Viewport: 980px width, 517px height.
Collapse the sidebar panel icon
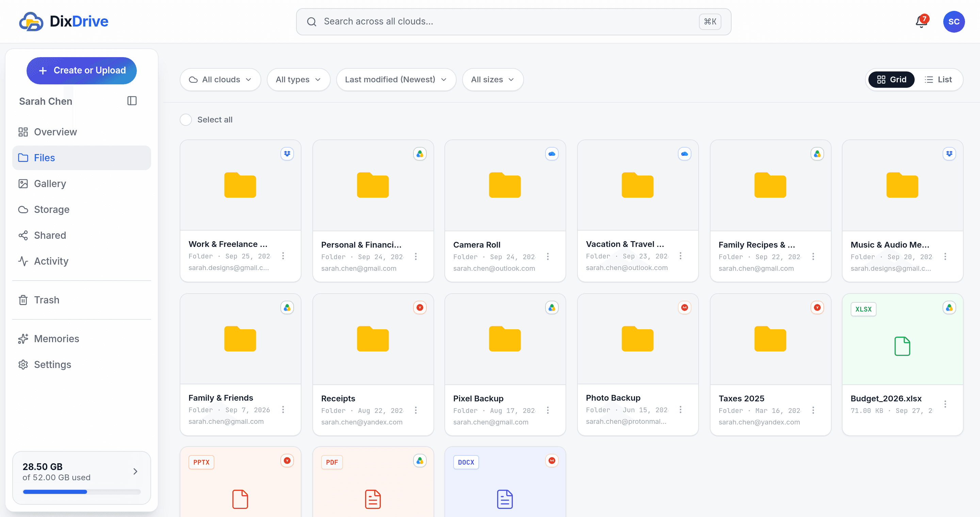click(x=132, y=101)
